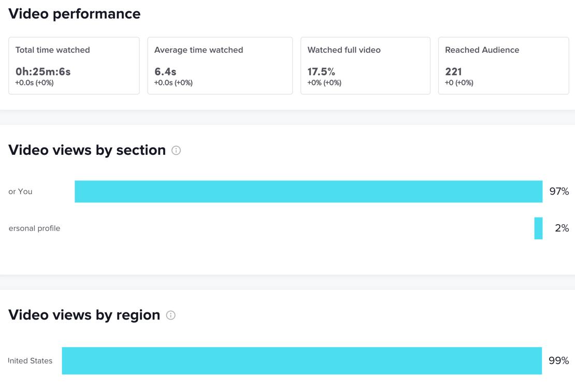575x392 pixels.
Task: Select the Average time watched card
Action: point(220,66)
